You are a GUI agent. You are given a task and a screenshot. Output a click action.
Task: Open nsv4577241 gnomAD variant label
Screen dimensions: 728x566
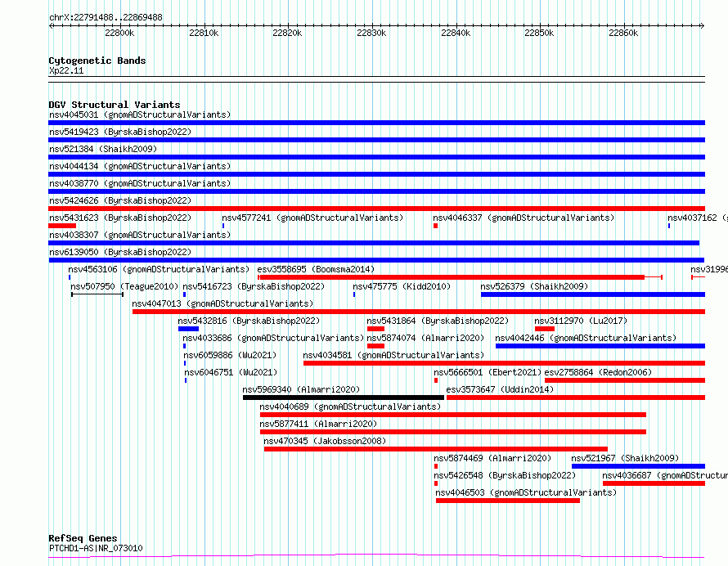pyautogui.click(x=312, y=218)
